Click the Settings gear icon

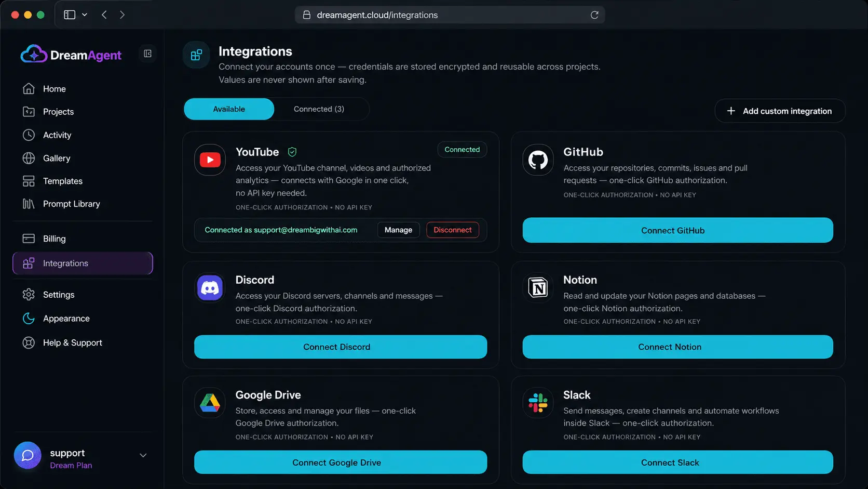point(29,295)
